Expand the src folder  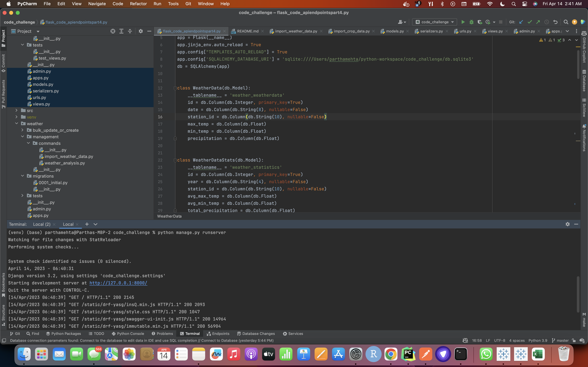tap(17, 110)
